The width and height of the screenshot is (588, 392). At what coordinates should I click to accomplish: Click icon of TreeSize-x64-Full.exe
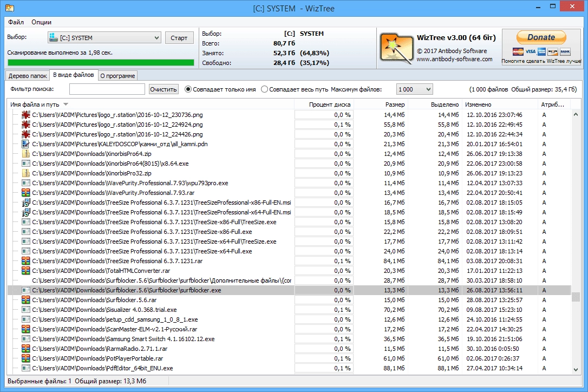pos(26,251)
